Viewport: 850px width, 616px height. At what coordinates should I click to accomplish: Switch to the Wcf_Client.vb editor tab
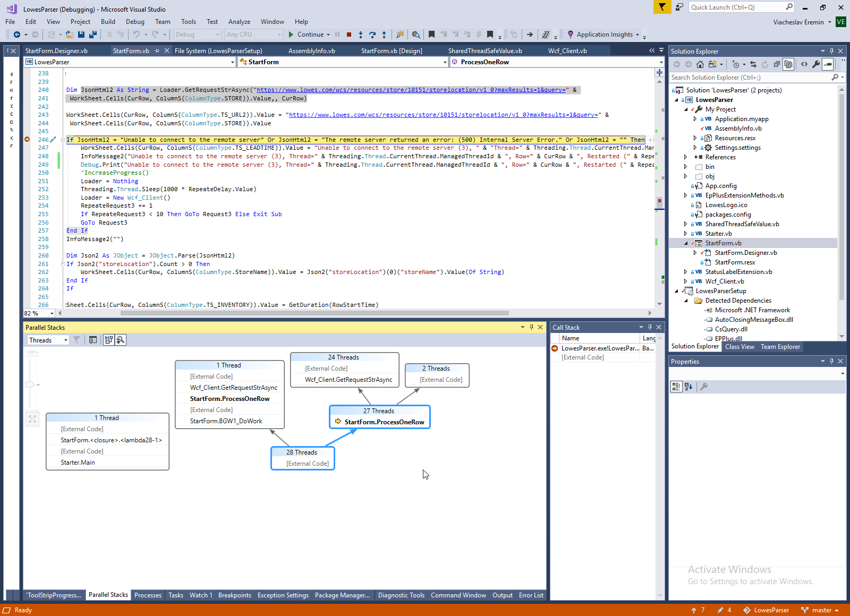(x=567, y=51)
